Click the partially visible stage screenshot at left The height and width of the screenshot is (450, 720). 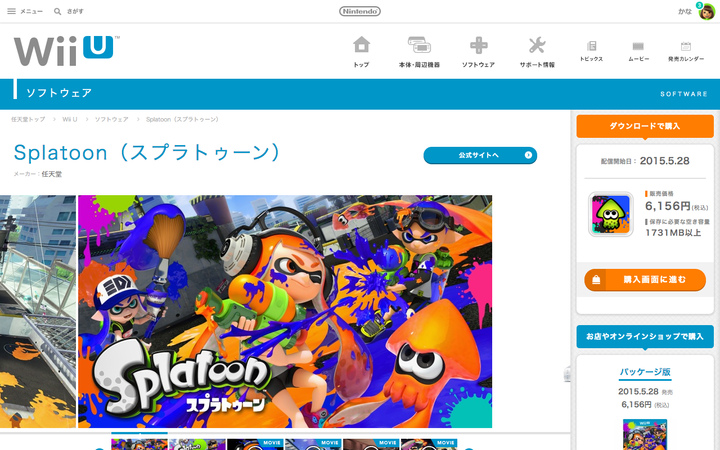38,311
